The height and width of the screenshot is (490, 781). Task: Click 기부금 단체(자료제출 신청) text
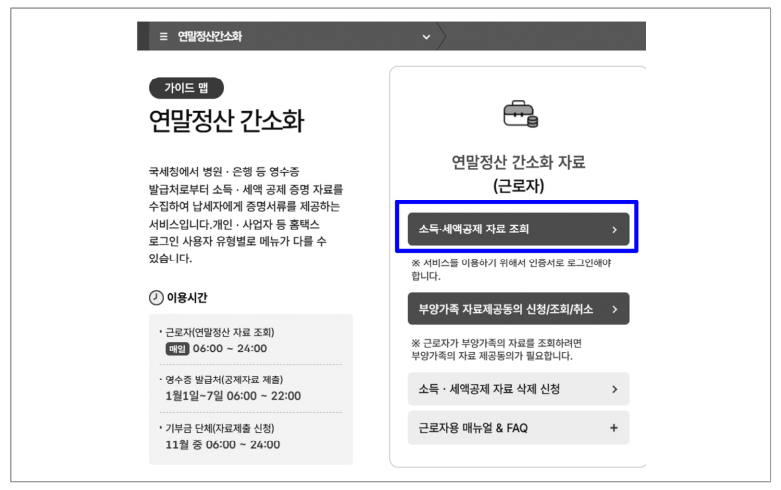click(220, 428)
